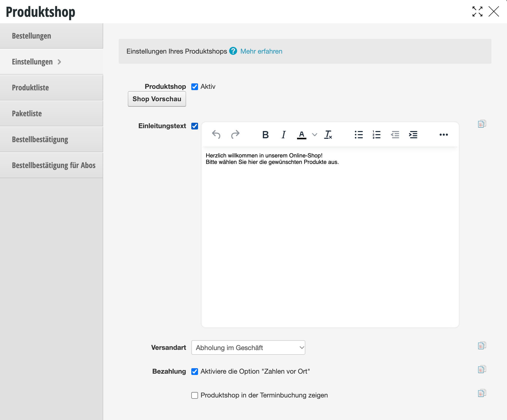Expand the Produktshop dialog to fullscreen
The image size is (507, 420).
(477, 12)
